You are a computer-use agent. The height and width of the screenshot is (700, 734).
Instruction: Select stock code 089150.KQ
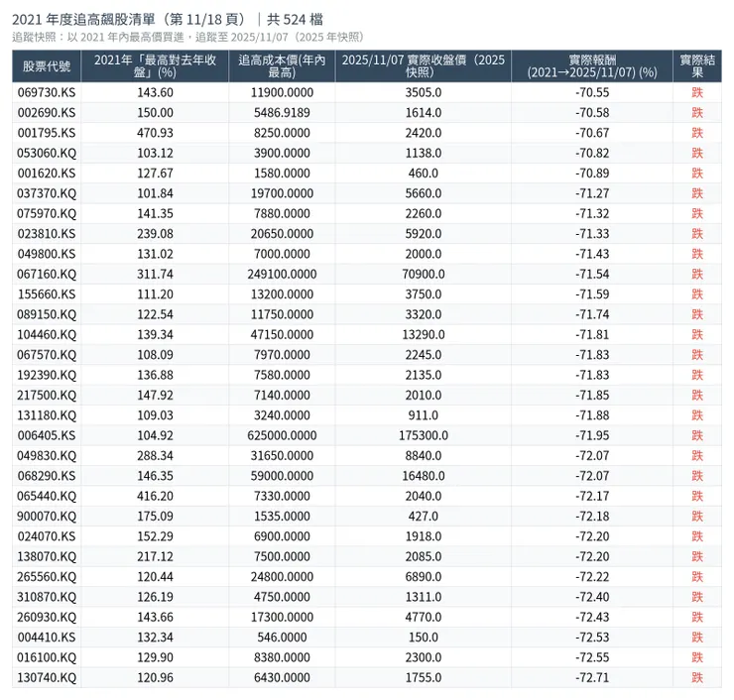click(x=47, y=314)
